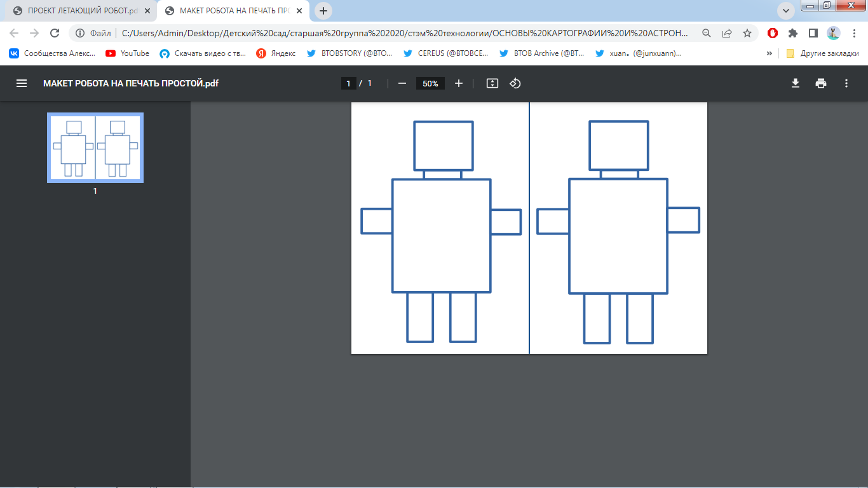Click the page number input field
Viewport: 868px width, 488px height.
coord(348,83)
